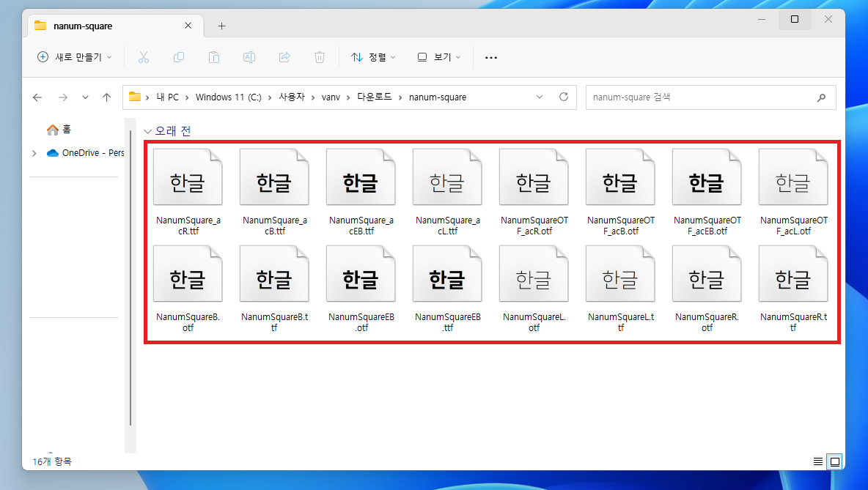The width and height of the screenshot is (868, 490).
Task: Click the Delete icon in the toolbar
Action: tap(320, 57)
